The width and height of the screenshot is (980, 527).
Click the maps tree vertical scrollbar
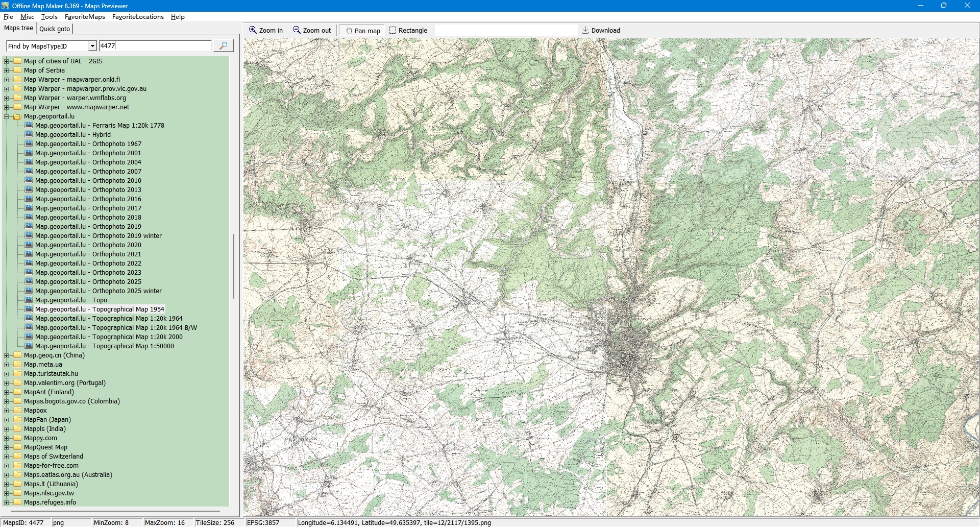click(234, 266)
